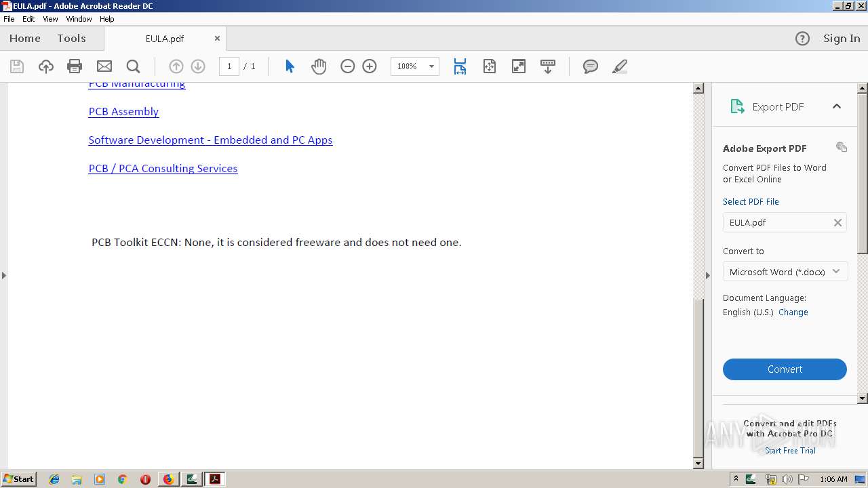Launch Internet Explorer from taskbar
The width and height of the screenshot is (868, 488).
pos(54,479)
